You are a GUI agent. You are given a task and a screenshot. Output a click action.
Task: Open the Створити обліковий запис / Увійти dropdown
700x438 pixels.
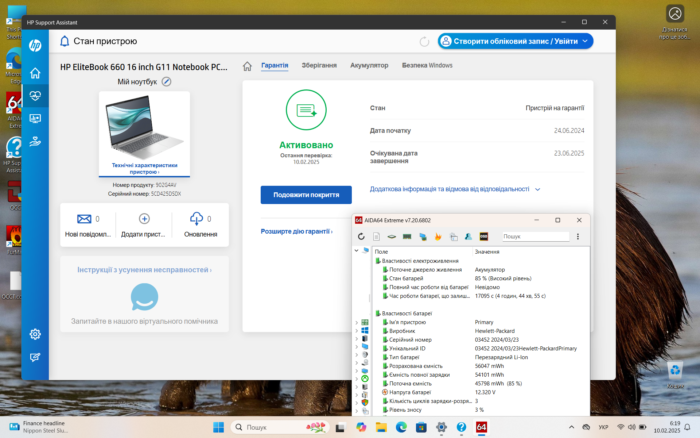515,42
